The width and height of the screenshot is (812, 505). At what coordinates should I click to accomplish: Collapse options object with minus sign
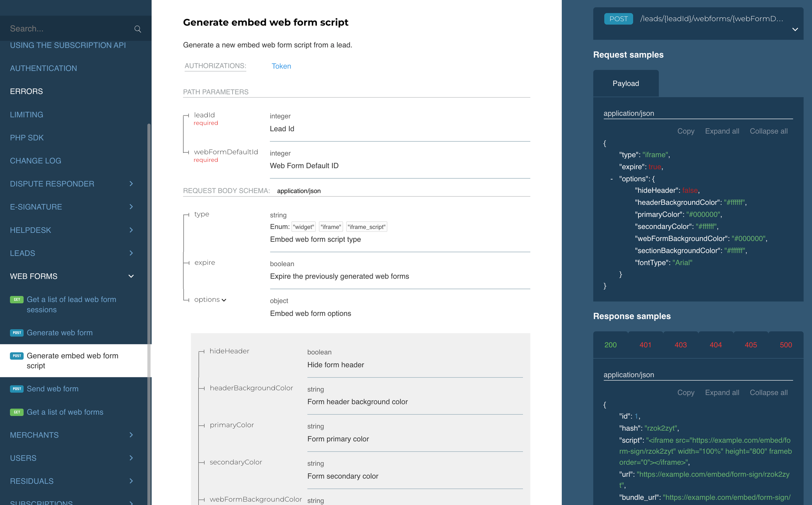pos(612,179)
